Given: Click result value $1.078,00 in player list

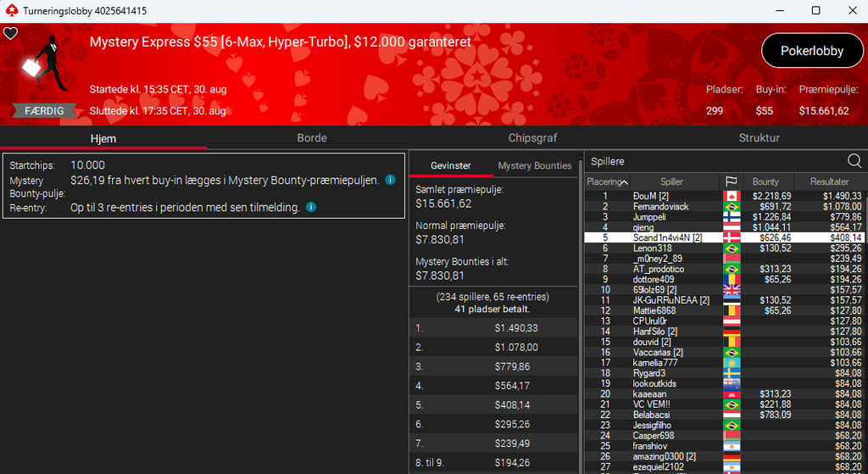Looking at the screenshot, I should (x=842, y=207).
